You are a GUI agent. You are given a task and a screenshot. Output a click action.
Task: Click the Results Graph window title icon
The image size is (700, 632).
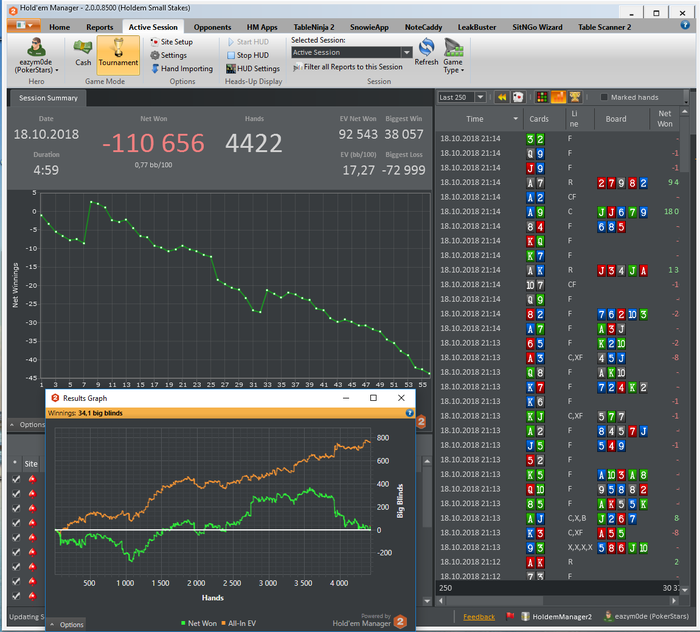pyautogui.click(x=55, y=398)
